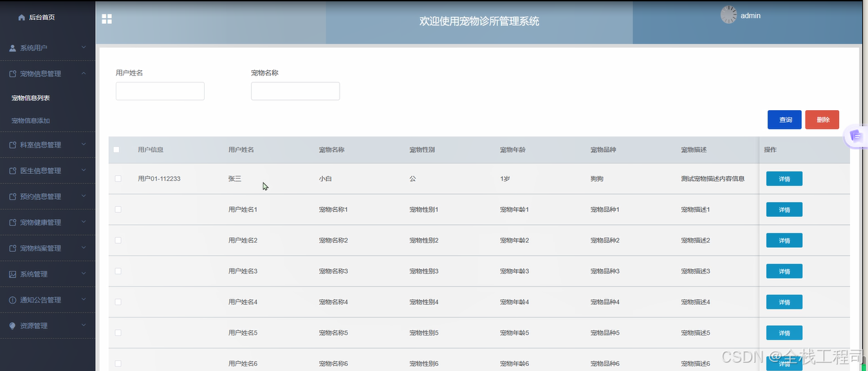The width and height of the screenshot is (868, 371).
Task: Click the 狗狗 breed cell
Action: 597,178
